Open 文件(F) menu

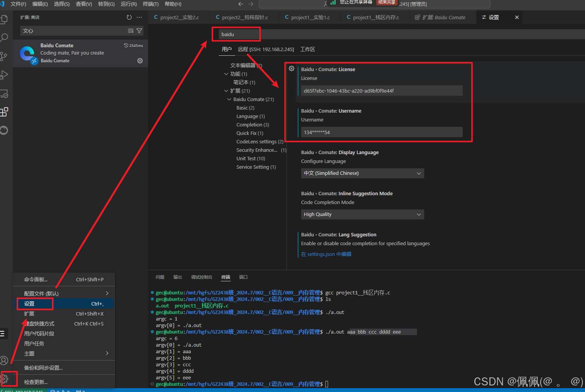(x=18, y=4)
